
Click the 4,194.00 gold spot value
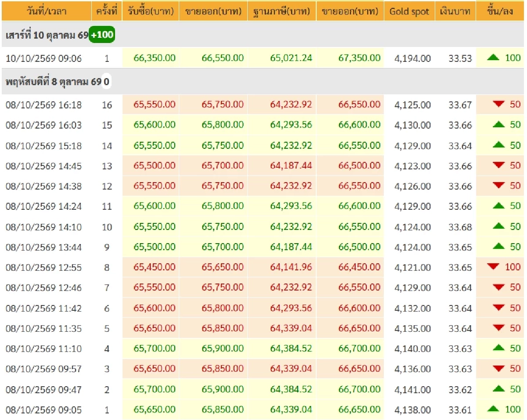pos(412,58)
